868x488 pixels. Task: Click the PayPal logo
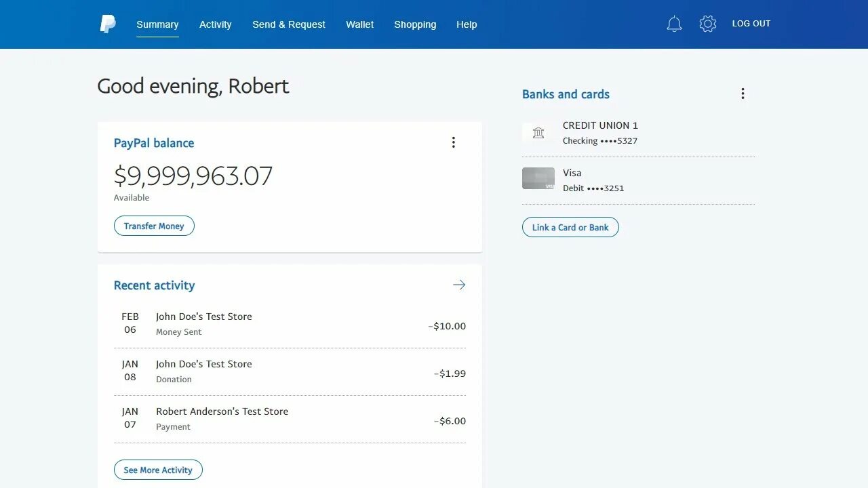click(107, 24)
